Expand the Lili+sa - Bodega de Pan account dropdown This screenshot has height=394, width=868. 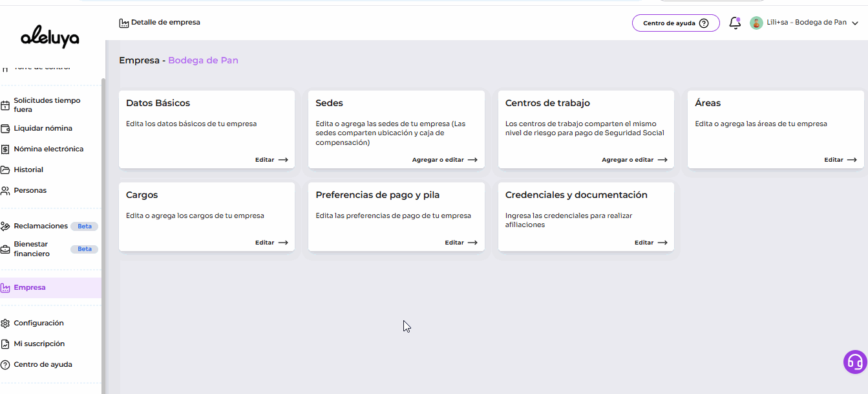[855, 23]
